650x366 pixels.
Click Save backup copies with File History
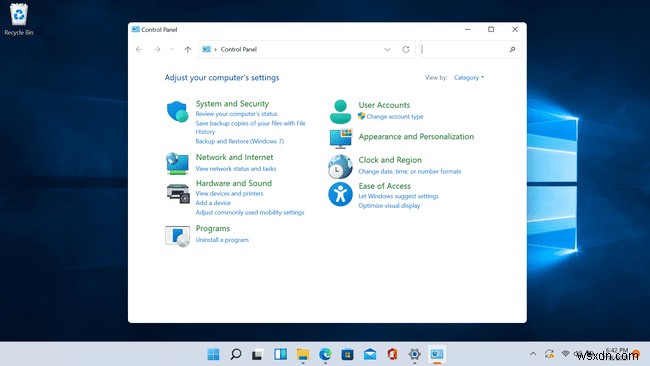[x=250, y=127]
